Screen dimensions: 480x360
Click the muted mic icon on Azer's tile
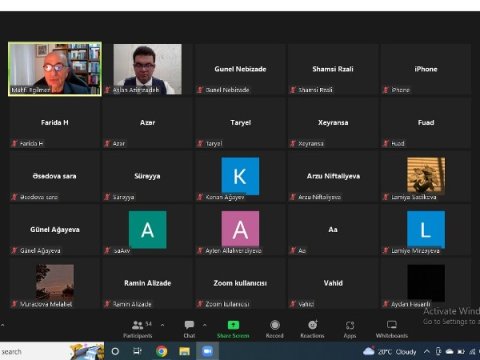(x=107, y=143)
